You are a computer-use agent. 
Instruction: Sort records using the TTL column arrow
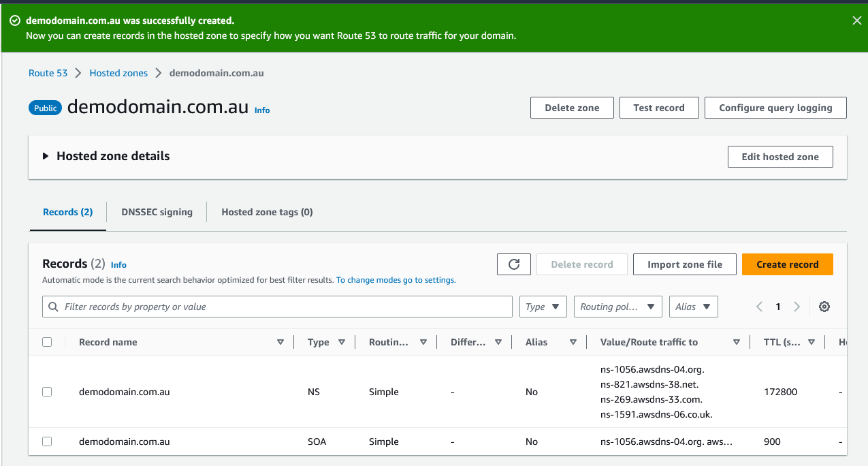tap(813, 341)
